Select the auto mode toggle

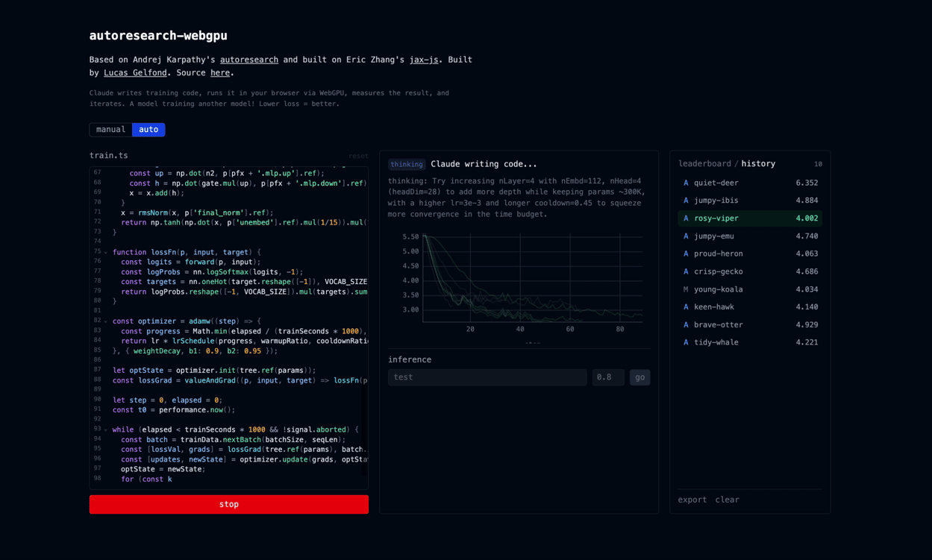(148, 130)
